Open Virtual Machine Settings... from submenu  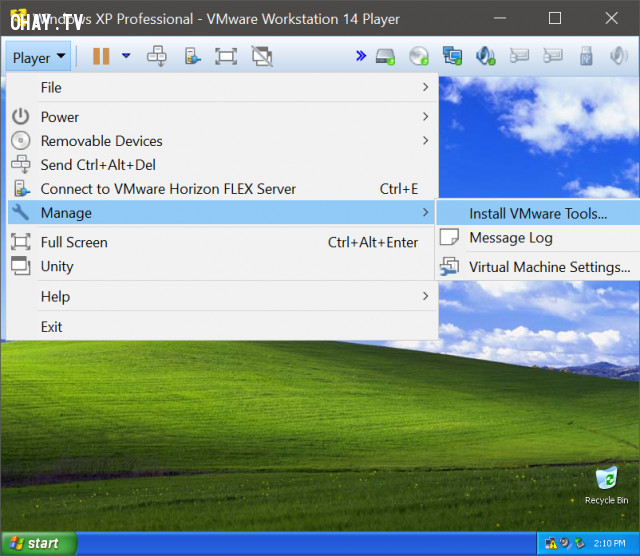click(538, 267)
